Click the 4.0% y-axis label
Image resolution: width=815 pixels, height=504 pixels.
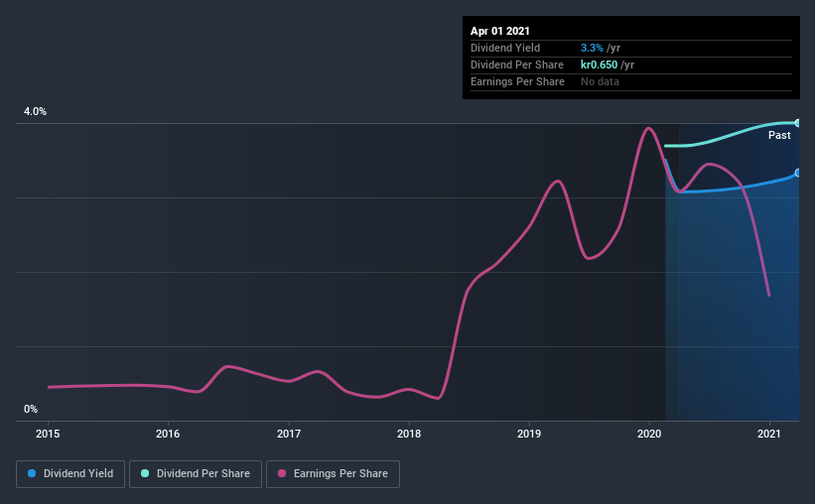click(35, 111)
